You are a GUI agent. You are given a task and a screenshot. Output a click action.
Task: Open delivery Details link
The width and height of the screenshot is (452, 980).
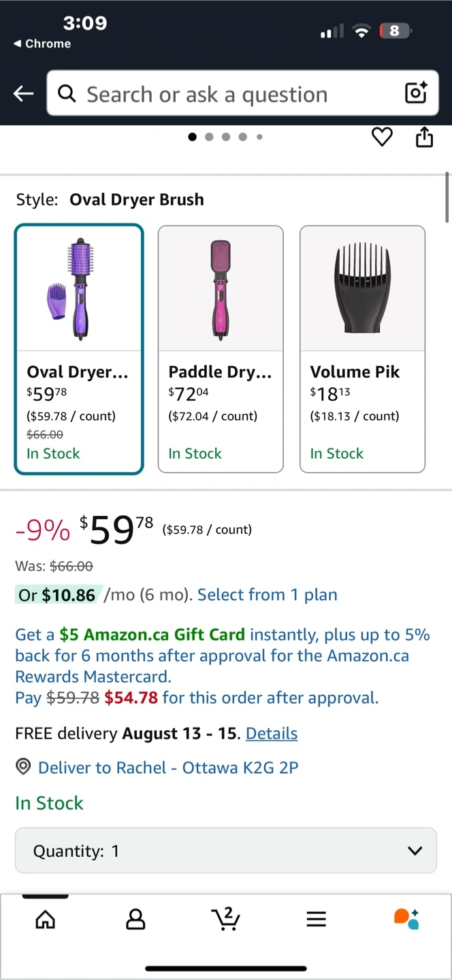(x=272, y=734)
